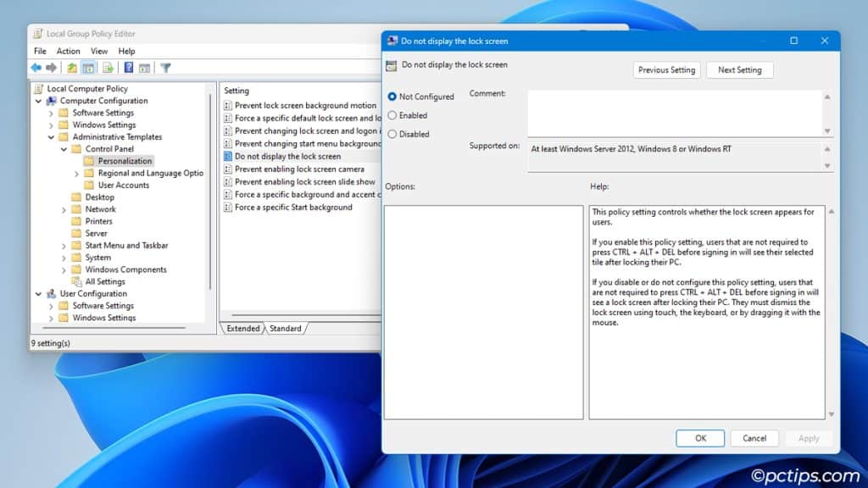Select the Enabled radio button
This screenshot has width=868, height=488.
pyautogui.click(x=392, y=115)
